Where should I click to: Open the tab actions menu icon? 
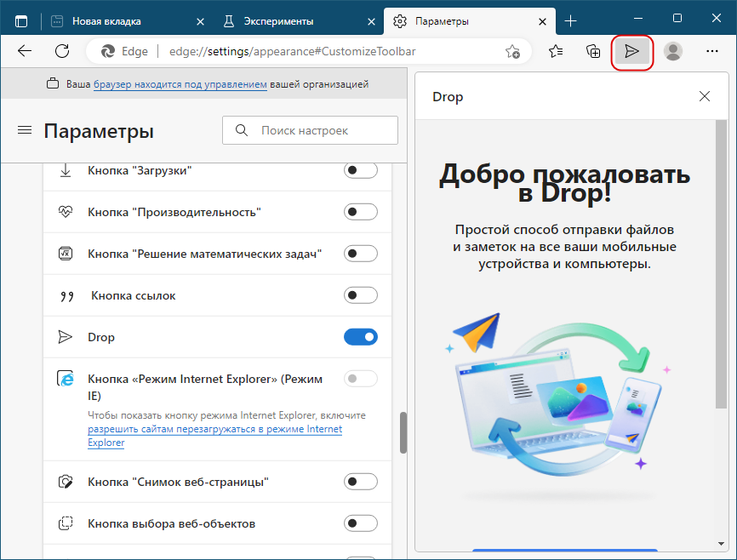click(21, 21)
